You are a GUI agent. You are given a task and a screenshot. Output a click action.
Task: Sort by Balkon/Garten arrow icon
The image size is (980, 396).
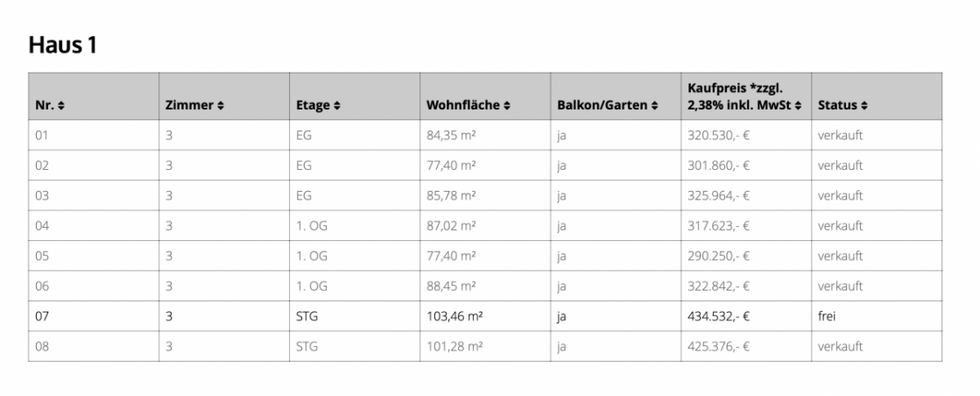654,106
